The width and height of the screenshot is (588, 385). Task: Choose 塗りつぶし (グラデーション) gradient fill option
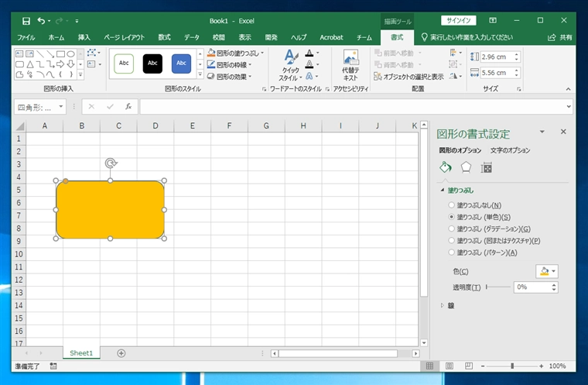click(x=452, y=229)
